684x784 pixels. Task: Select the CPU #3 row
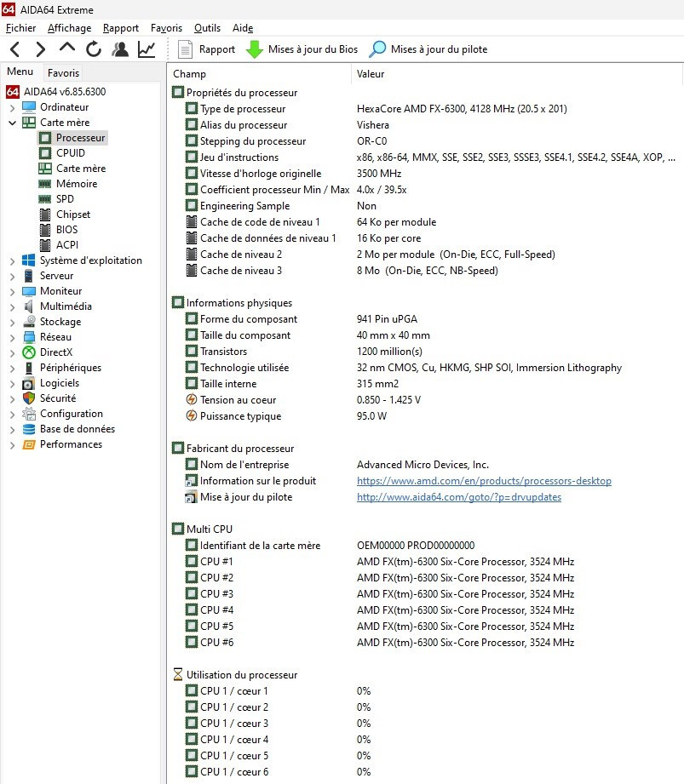click(x=425, y=594)
